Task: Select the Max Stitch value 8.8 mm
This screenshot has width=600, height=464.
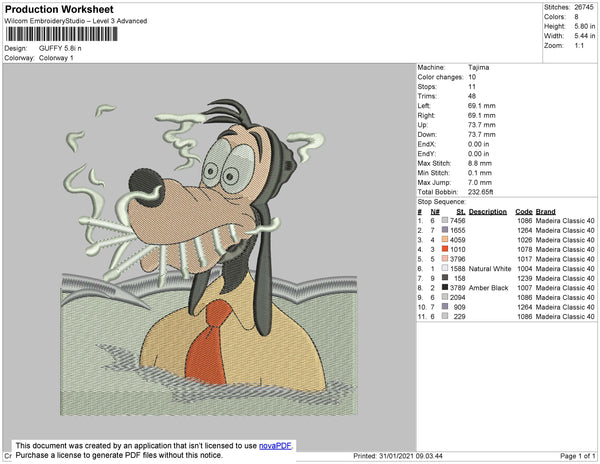Action: [x=480, y=163]
